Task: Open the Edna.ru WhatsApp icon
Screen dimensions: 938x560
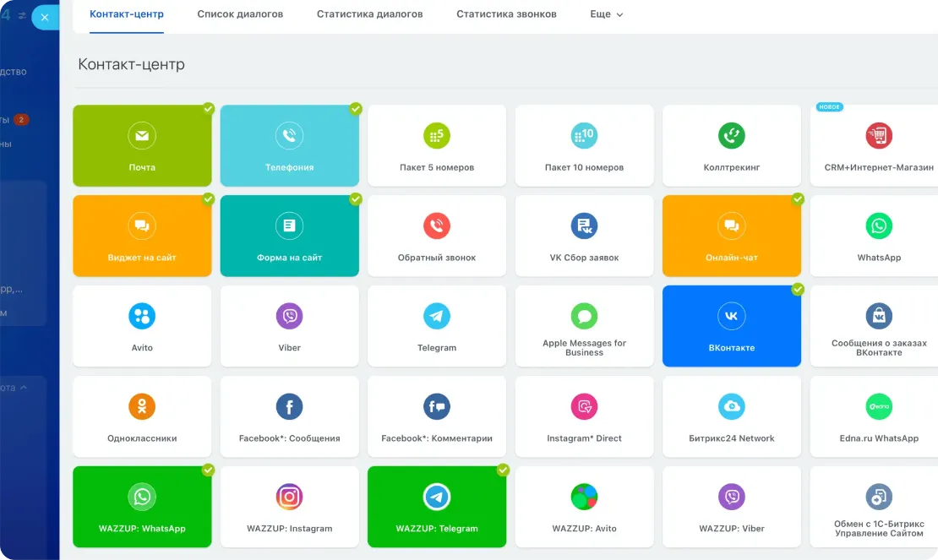Action: [x=879, y=406]
